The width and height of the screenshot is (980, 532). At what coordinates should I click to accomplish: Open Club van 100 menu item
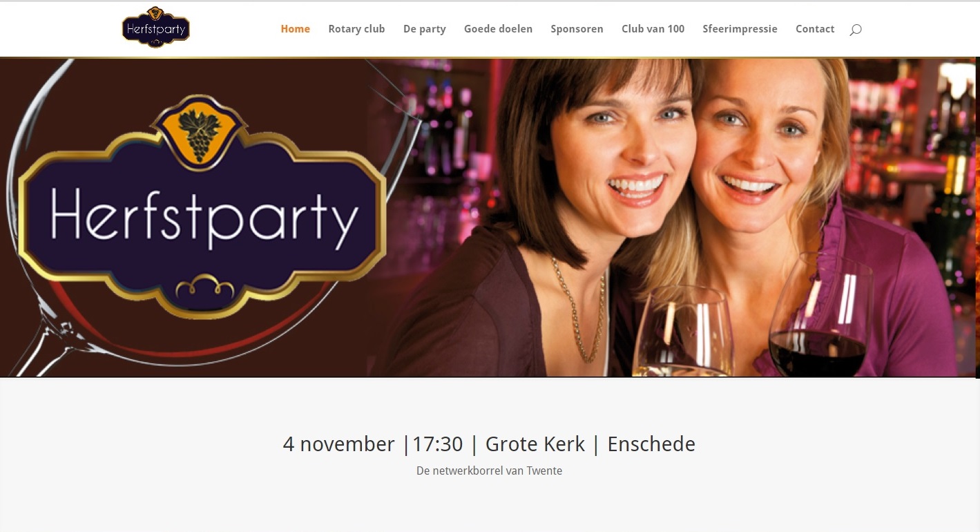click(x=653, y=29)
